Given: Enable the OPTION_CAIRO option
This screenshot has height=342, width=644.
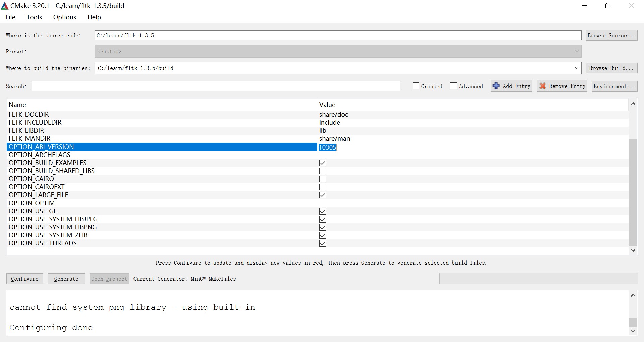Looking at the screenshot, I should point(322,179).
